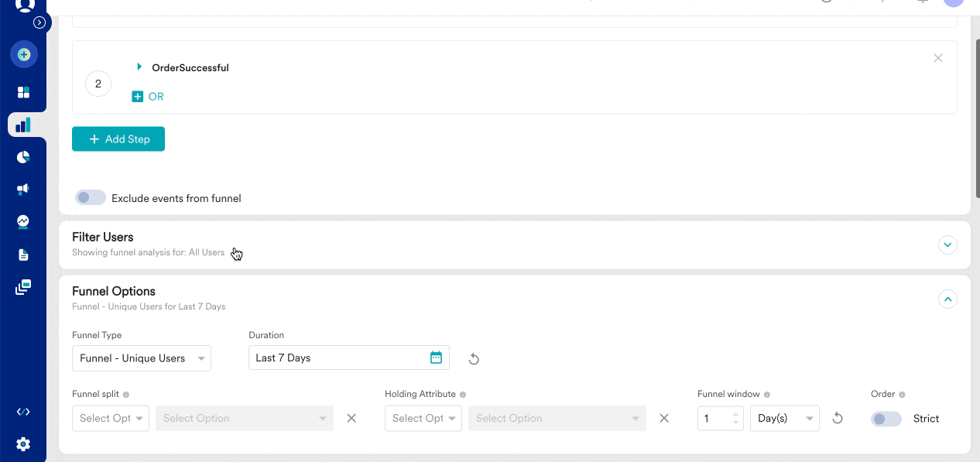Open the developer code brackets icon
This screenshot has height=462, width=980.
coord(23,412)
